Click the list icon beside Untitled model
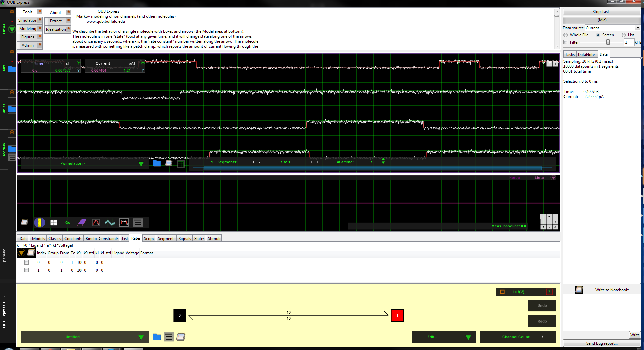 coord(169,337)
